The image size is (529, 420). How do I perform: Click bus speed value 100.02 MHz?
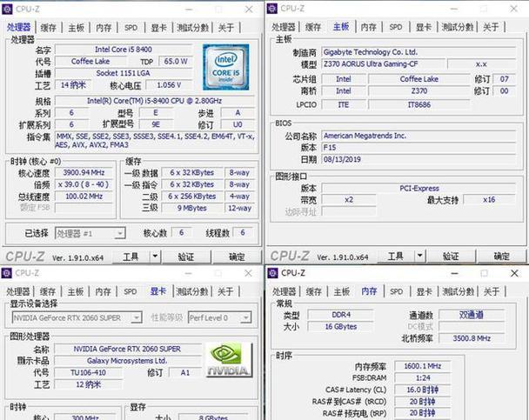(84, 197)
